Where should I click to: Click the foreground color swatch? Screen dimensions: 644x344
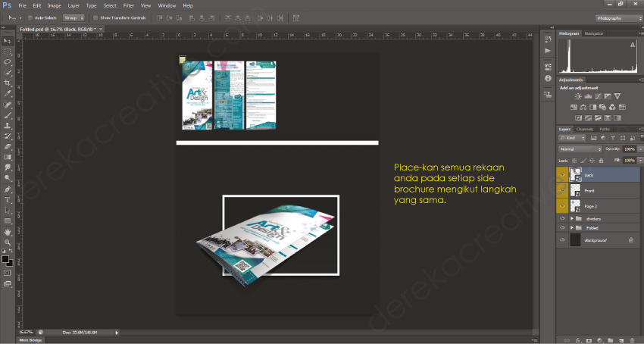coord(5,259)
